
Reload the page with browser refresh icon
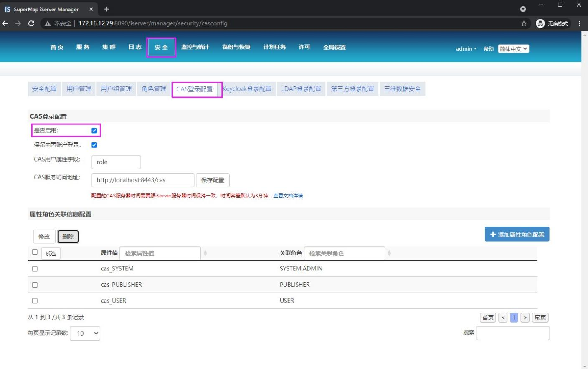coord(31,23)
